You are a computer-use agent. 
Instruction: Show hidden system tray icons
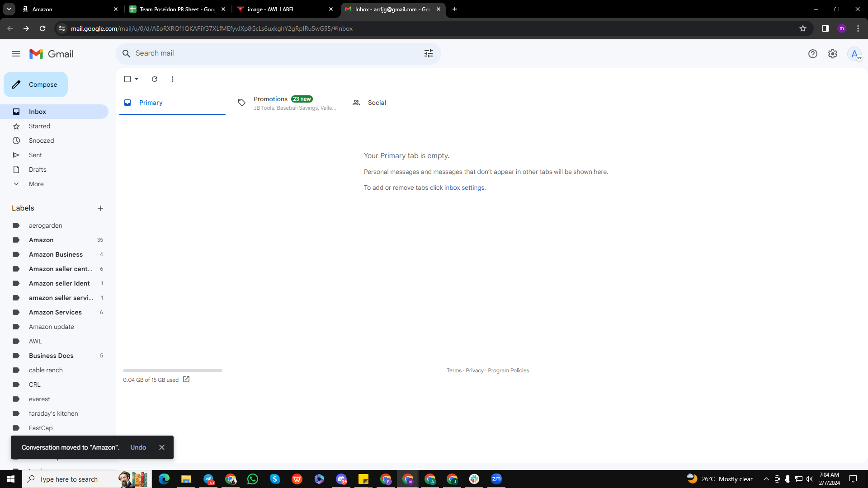[766, 479]
